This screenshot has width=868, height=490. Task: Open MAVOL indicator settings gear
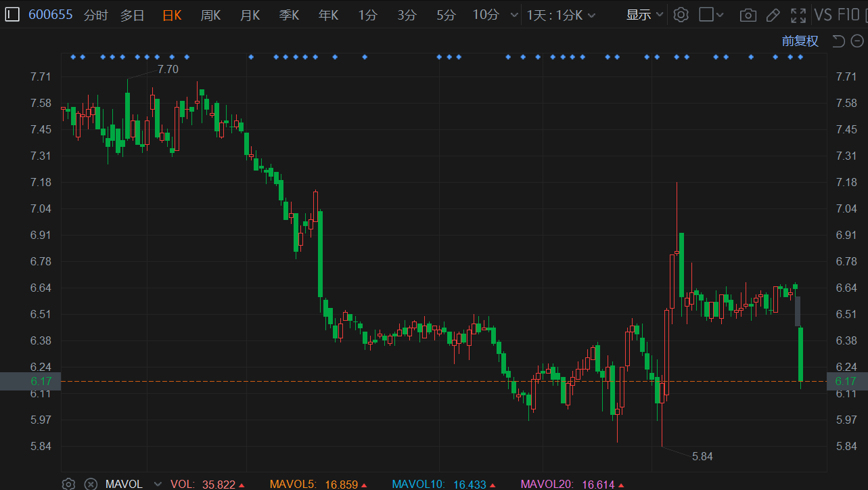pyautogui.click(x=68, y=484)
